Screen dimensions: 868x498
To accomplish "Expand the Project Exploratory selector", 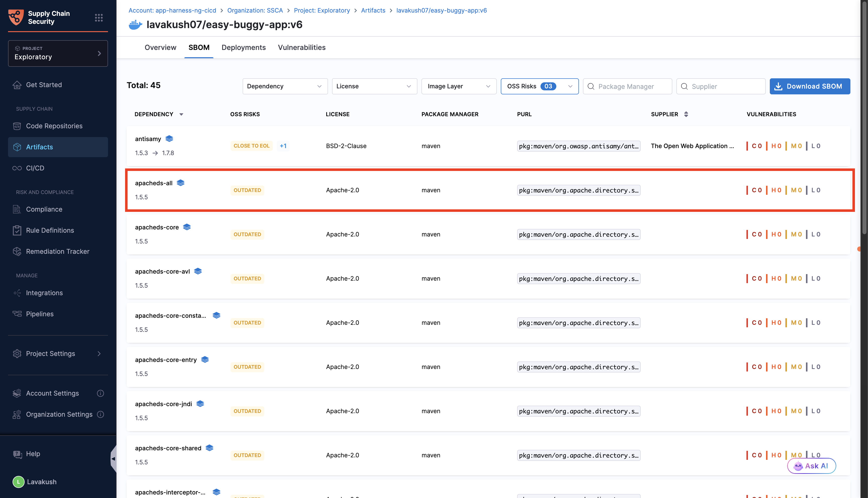I will (x=58, y=53).
